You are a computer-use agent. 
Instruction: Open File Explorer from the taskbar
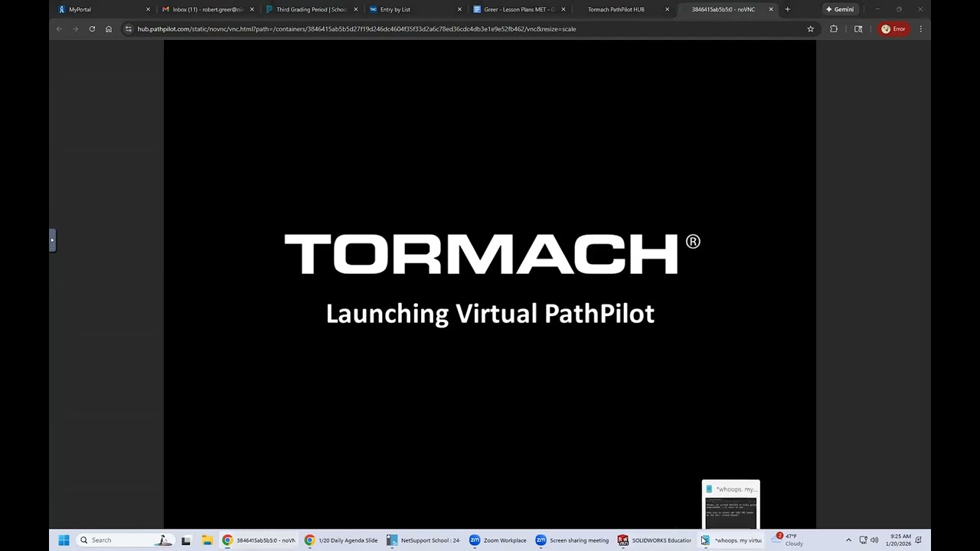click(x=207, y=540)
